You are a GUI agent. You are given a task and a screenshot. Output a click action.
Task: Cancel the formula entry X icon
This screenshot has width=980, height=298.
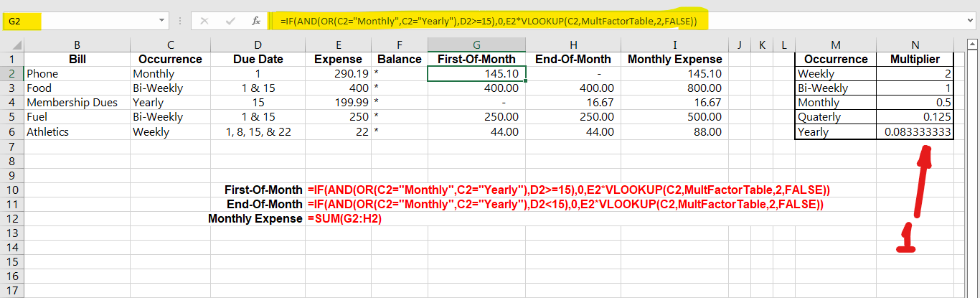tap(204, 22)
